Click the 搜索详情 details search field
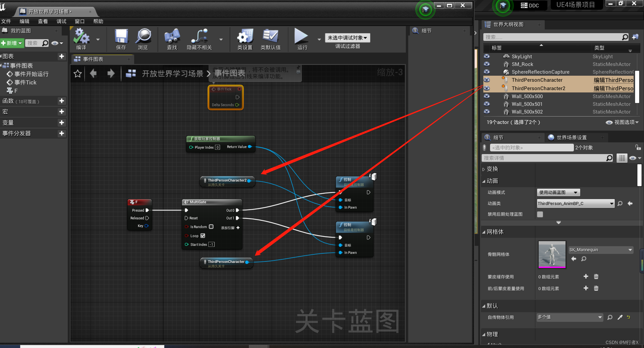The height and width of the screenshot is (348, 644). click(x=544, y=158)
